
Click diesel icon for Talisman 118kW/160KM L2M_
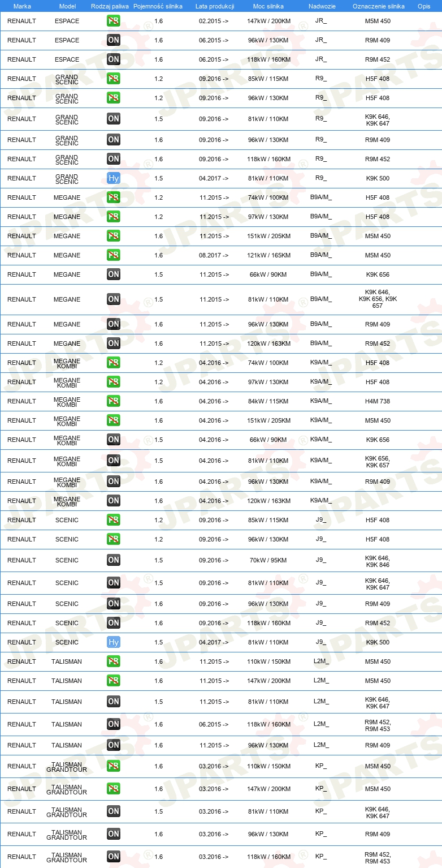point(114,724)
